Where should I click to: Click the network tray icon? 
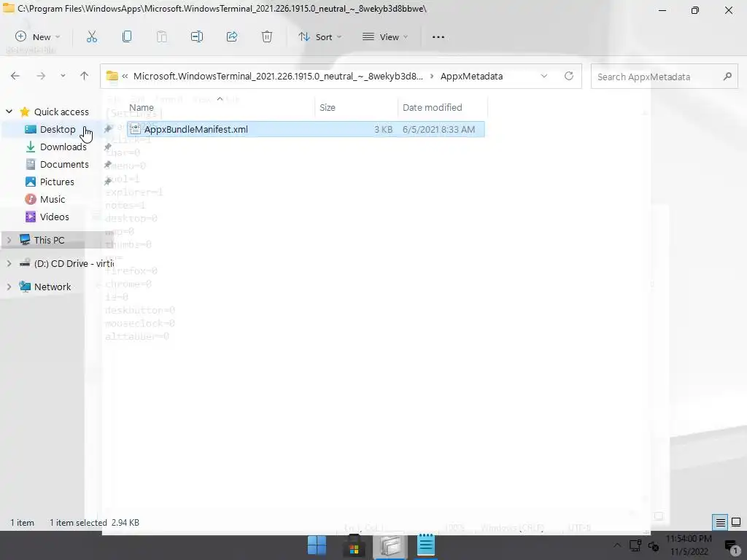pyautogui.click(x=635, y=545)
